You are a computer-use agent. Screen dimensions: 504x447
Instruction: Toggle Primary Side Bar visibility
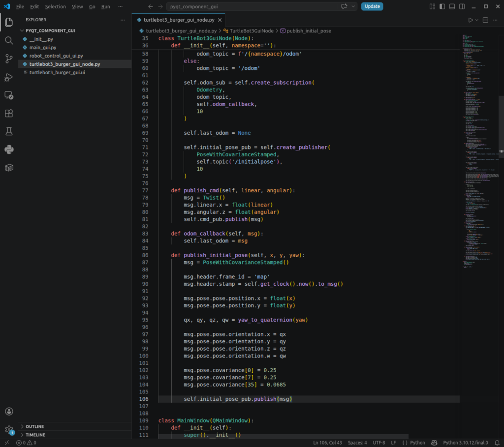442,6
